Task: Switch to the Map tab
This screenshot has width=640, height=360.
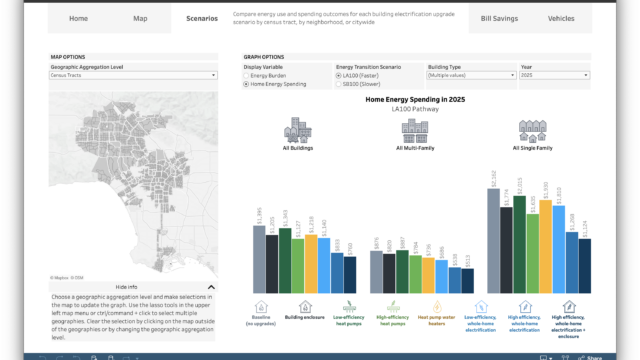Action: pyautogui.click(x=140, y=18)
